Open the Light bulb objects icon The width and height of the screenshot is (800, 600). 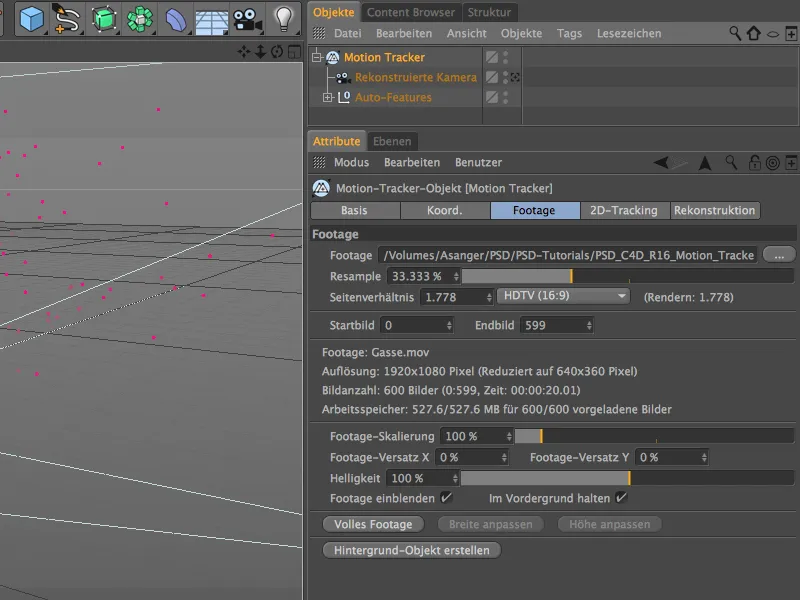point(284,19)
